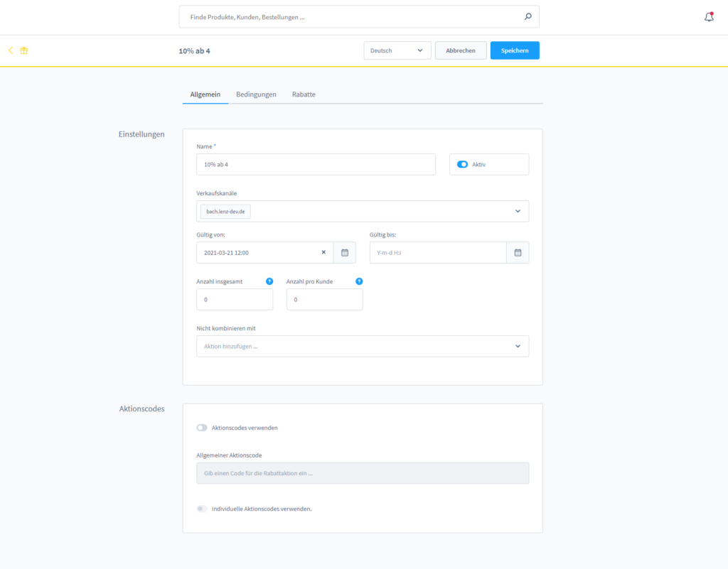Toggle Individuelle Aktionscodes verwenden
The height and width of the screenshot is (569, 728).
tap(203, 509)
